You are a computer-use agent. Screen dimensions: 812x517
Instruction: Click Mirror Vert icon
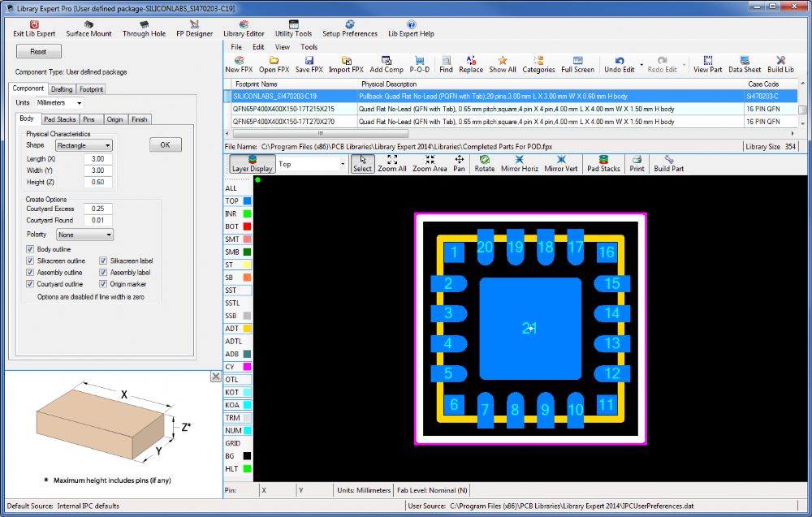click(x=561, y=159)
